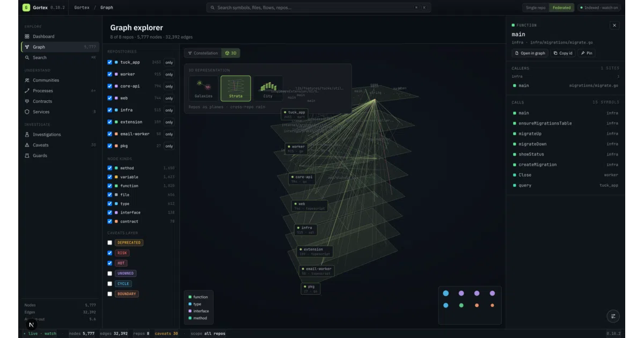Choose the City representation option
The image size is (644, 338).
pos(268,89)
